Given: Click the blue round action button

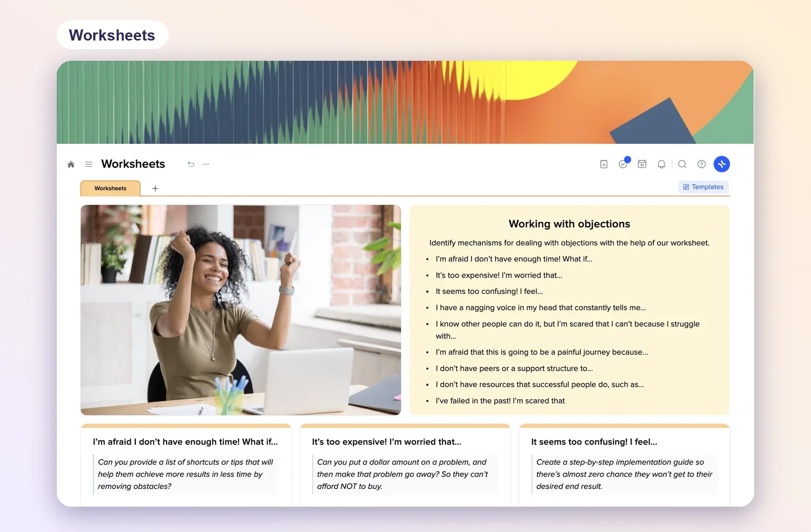Looking at the screenshot, I should tap(722, 164).
